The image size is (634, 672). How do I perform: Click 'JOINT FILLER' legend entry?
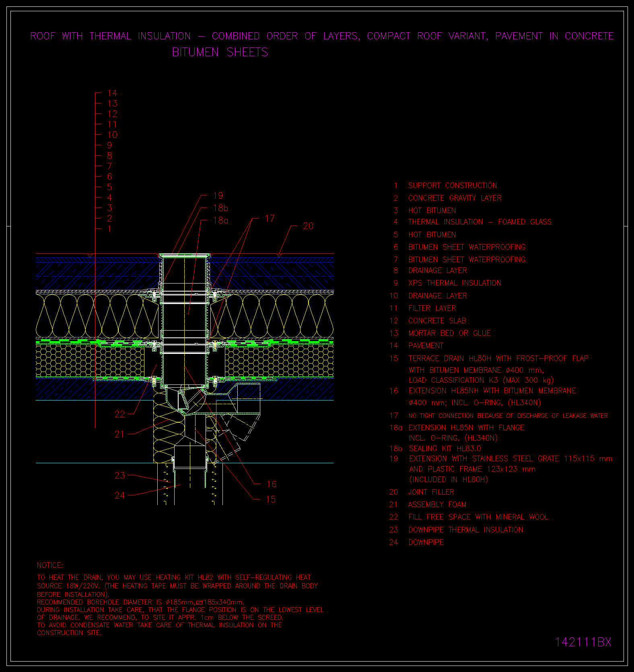(431, 492)
